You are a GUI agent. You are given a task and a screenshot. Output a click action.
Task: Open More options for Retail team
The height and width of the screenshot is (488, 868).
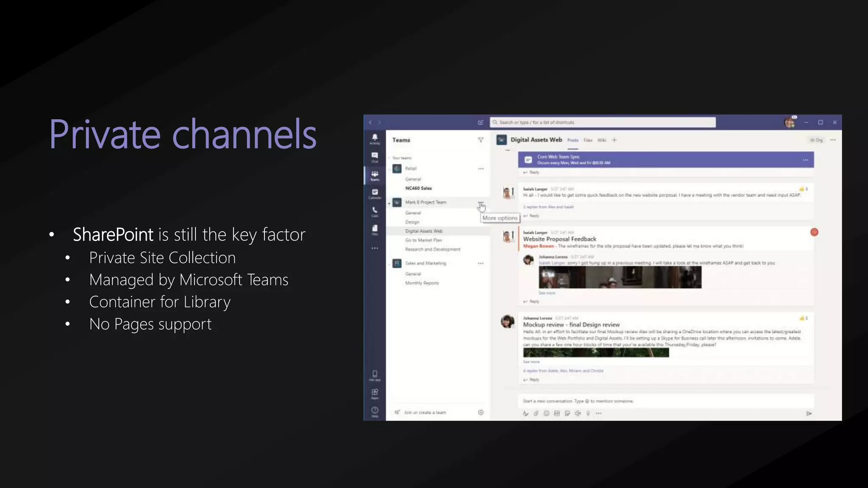pyautogui.click(x=481, y=169)
